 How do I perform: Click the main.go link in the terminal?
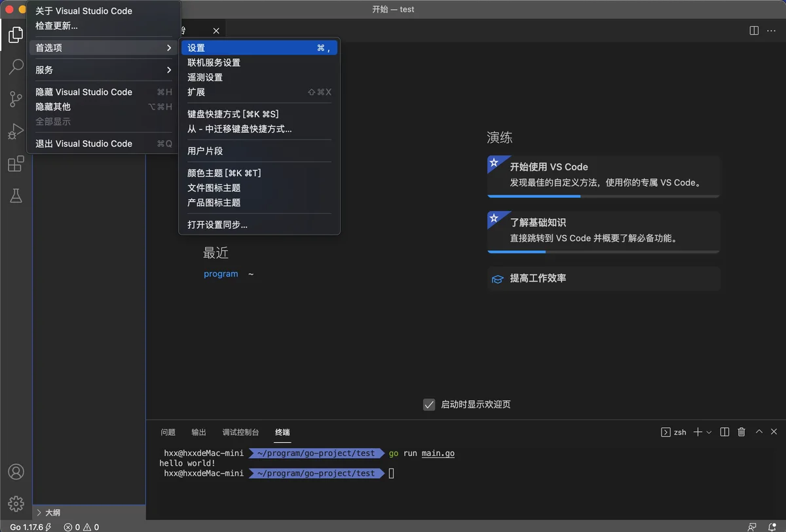pyautogui.click(x=438, y=453)
